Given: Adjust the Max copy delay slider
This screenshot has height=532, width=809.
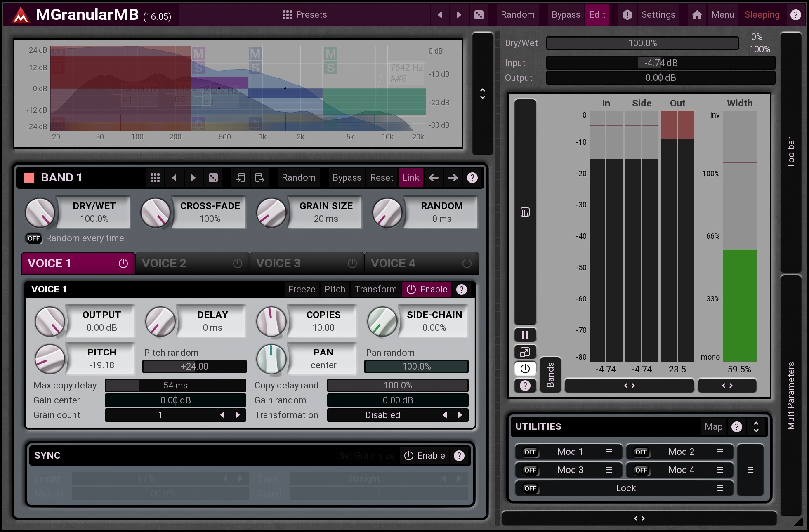Looking at the screenshot, I should 175,386.
